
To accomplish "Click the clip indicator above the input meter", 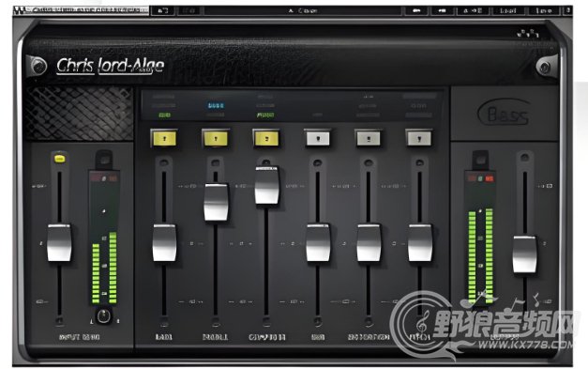I will click(x=104, y=178).
